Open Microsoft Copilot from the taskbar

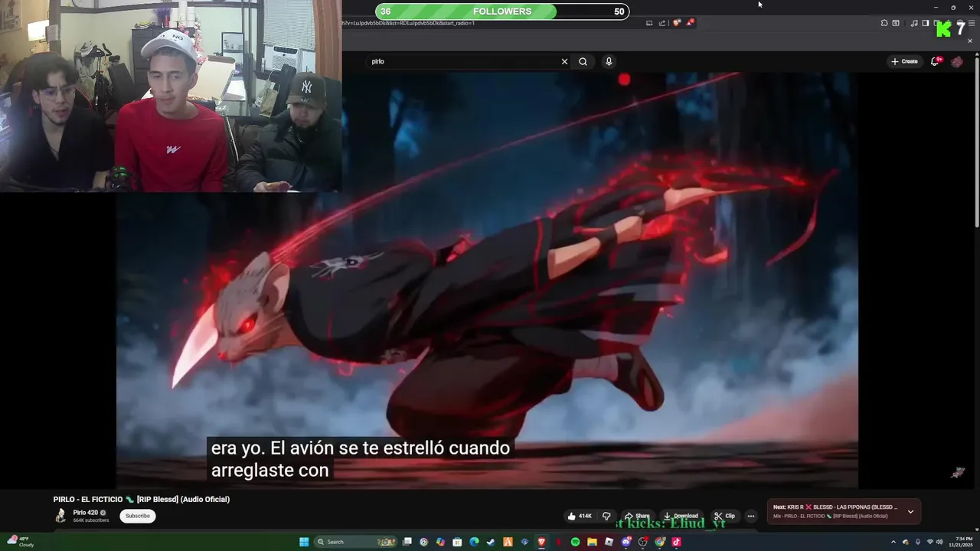pos(440,542)
